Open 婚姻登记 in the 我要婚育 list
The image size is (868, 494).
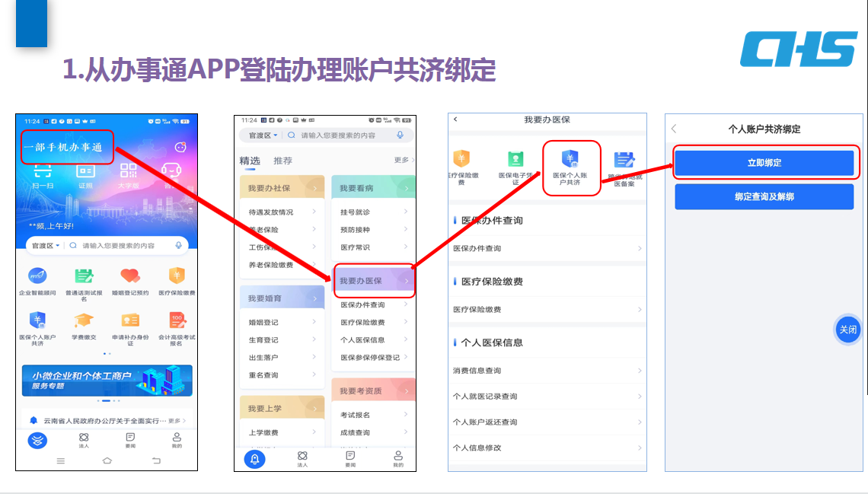(282, 322)
